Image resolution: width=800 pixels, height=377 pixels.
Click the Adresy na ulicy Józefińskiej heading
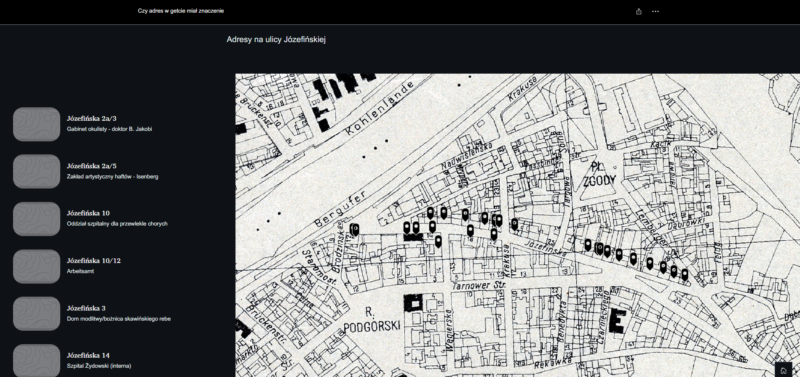276,39
